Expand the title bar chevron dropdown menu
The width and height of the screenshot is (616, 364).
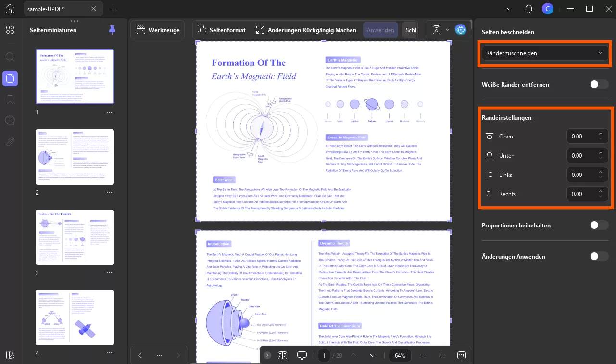pos(510,9)
